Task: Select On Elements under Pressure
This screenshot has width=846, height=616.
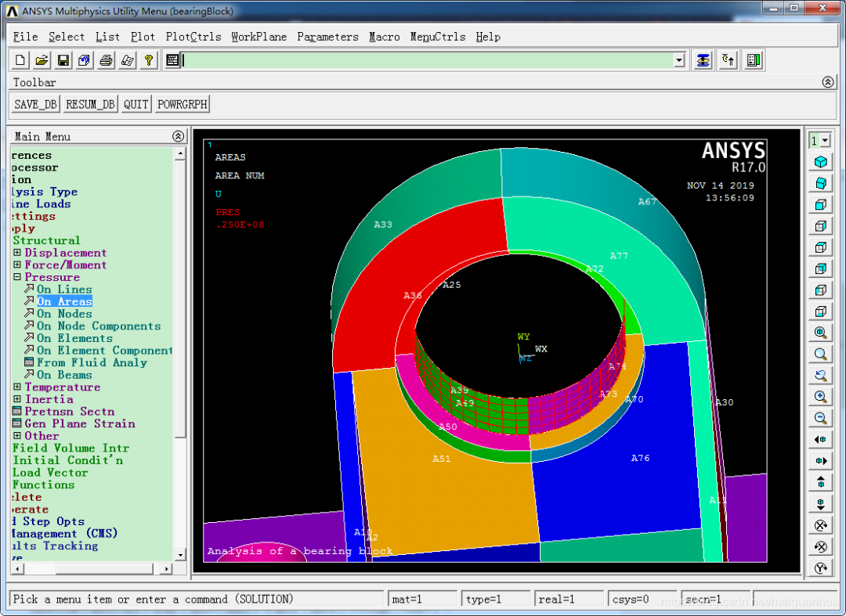Action: [74, 338]
